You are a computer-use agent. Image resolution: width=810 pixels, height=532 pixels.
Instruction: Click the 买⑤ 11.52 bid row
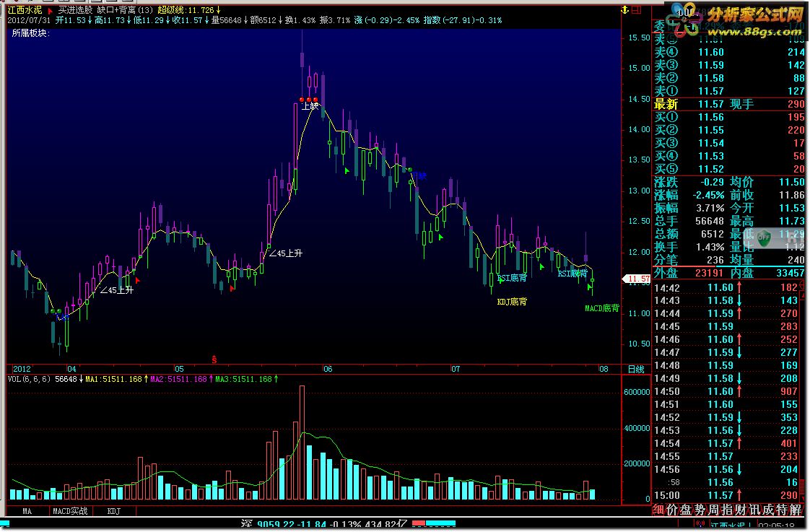click(x=729, y=169)
